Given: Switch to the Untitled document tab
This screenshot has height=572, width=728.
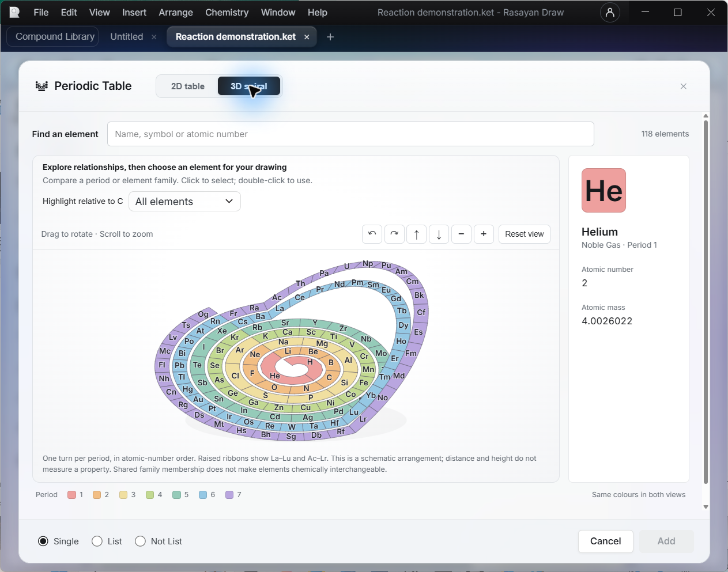Looking at the screenshot, I should click(127, 37).
